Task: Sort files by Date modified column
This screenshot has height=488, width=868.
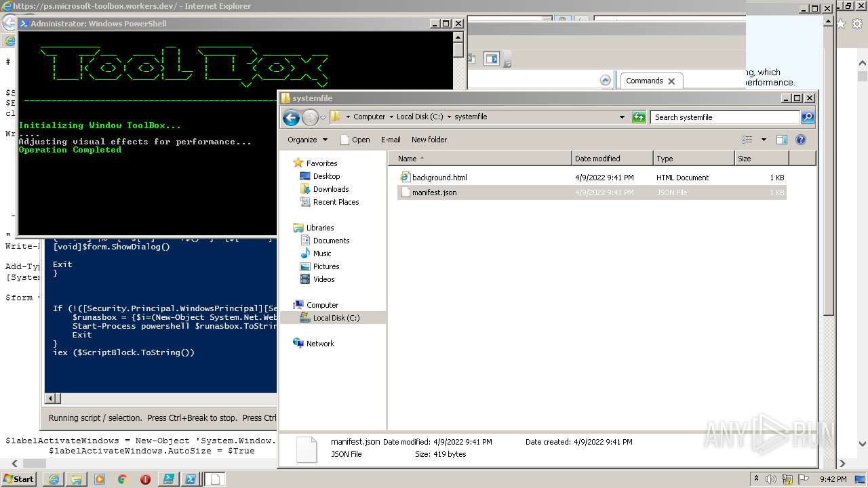Action: (x=612, y=159)
